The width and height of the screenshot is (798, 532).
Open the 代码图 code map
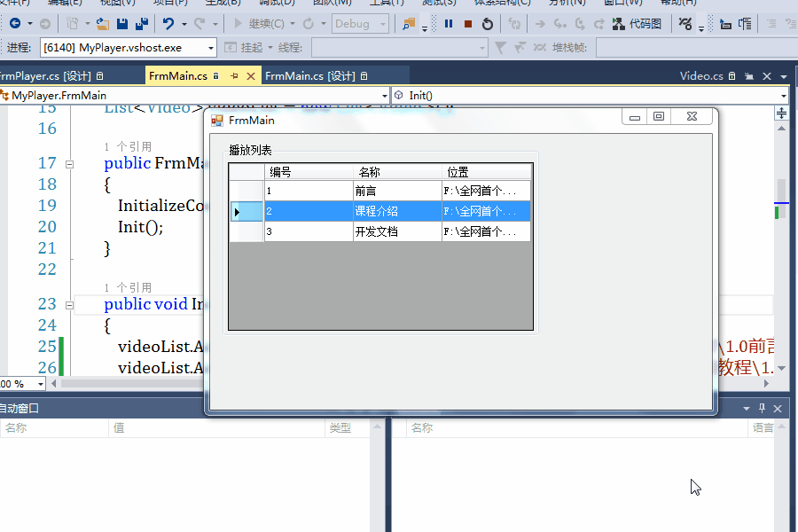pyautogui.click(x=637, y=23)
